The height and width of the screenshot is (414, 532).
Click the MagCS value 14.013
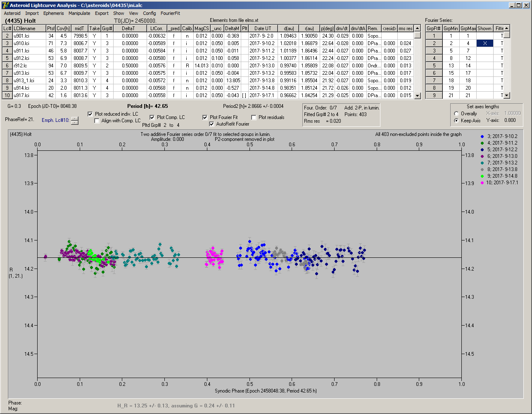click(202, 66)
